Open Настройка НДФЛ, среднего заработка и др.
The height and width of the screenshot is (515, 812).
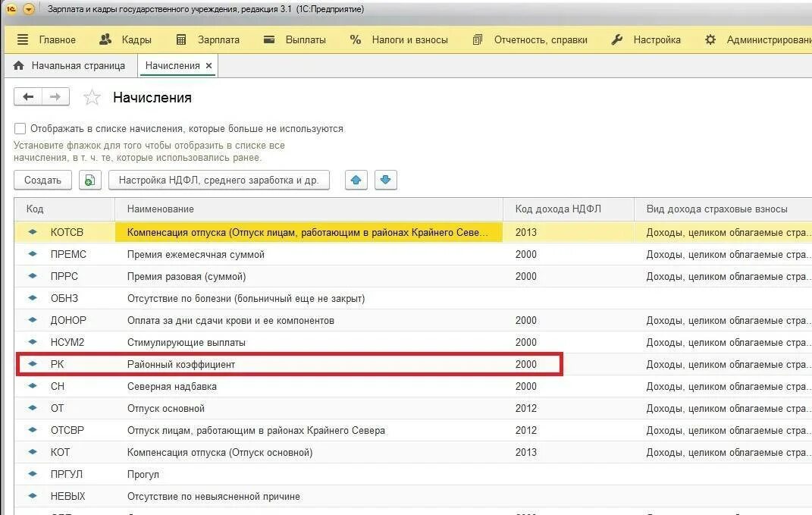(218, 181)
